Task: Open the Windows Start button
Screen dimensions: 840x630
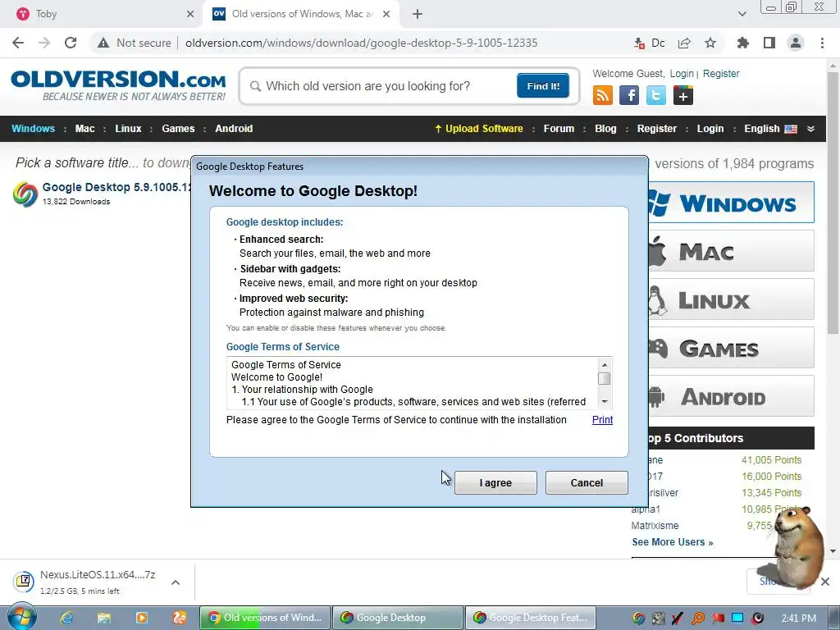Action: pyautogui.click(x=21, y=617)
